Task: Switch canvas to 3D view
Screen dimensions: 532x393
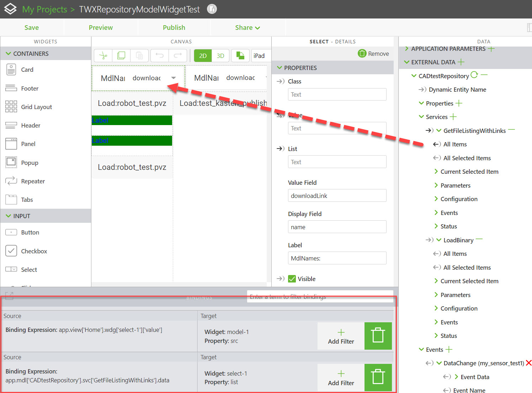Action: coord(220,56)
